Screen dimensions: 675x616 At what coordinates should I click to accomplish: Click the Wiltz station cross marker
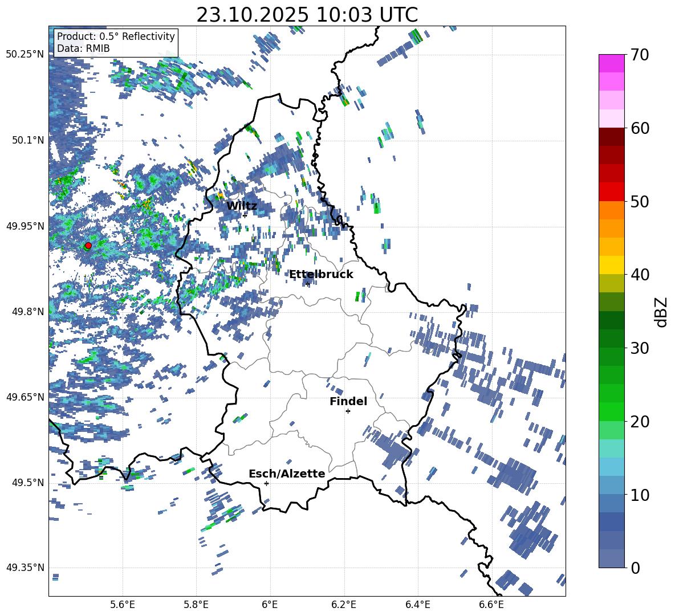pyautogui.click(x=245, y=215)
